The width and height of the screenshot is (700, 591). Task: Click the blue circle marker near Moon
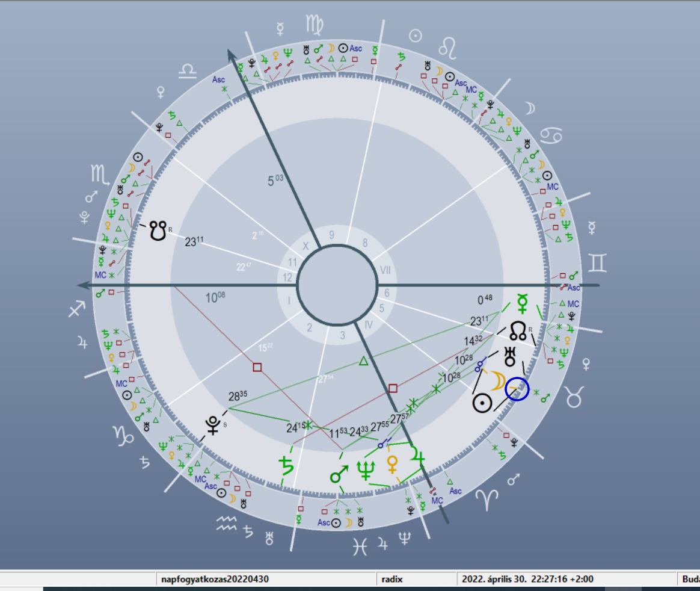pos(517,389)
